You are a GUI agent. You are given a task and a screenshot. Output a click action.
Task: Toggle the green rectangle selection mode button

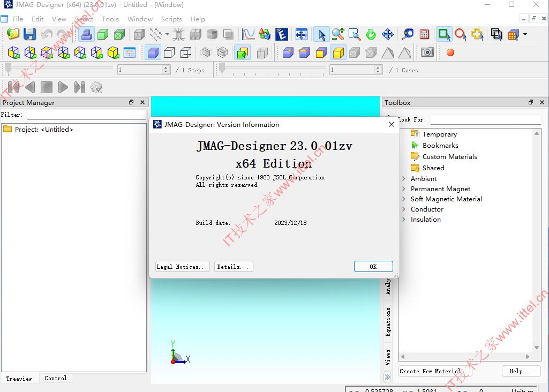tap(443, 34)
